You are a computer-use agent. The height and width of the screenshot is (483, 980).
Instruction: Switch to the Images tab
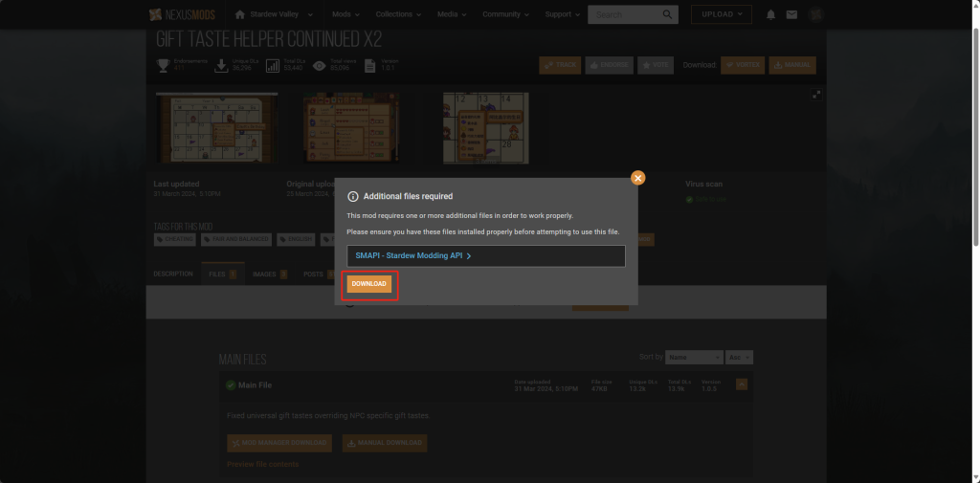(x=269, y=274)
